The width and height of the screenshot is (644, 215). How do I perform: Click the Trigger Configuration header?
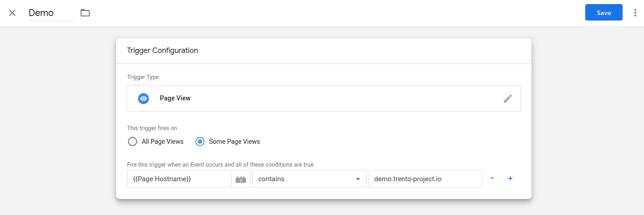163,51
